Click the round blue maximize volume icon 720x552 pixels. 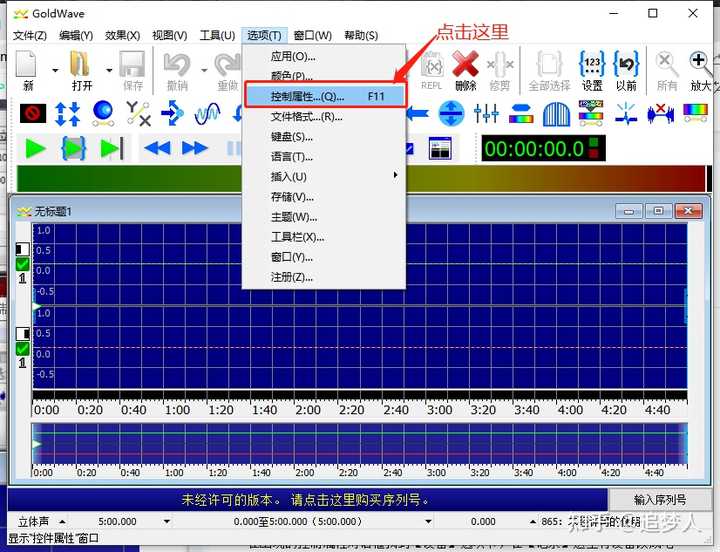[x=451, y=113]
